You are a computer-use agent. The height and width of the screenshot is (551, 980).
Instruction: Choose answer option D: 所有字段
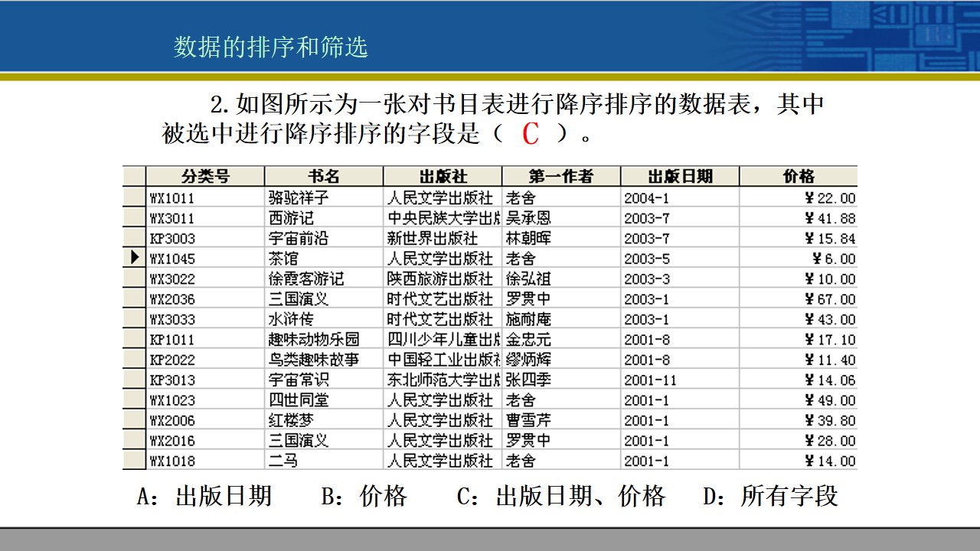tap(771, 496)
